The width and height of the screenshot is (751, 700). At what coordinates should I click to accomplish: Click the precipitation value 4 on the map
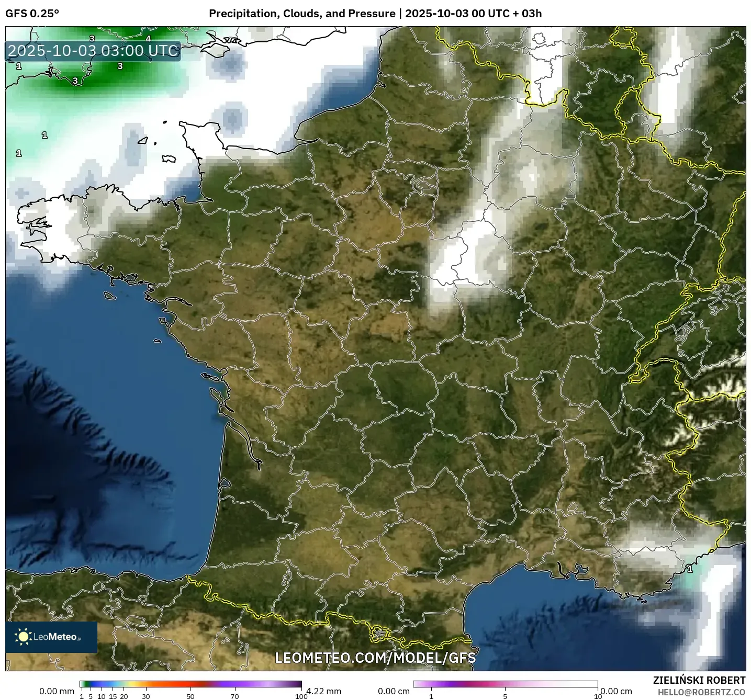[148, 39]
